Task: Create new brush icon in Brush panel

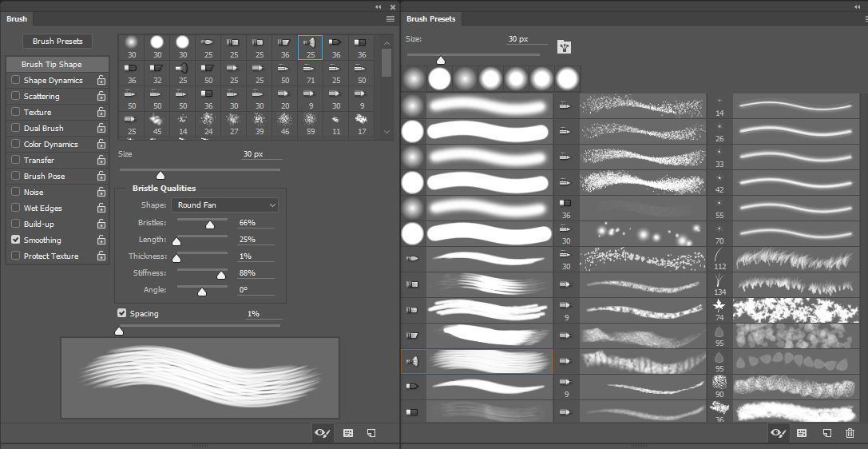Action: [371, 432]
